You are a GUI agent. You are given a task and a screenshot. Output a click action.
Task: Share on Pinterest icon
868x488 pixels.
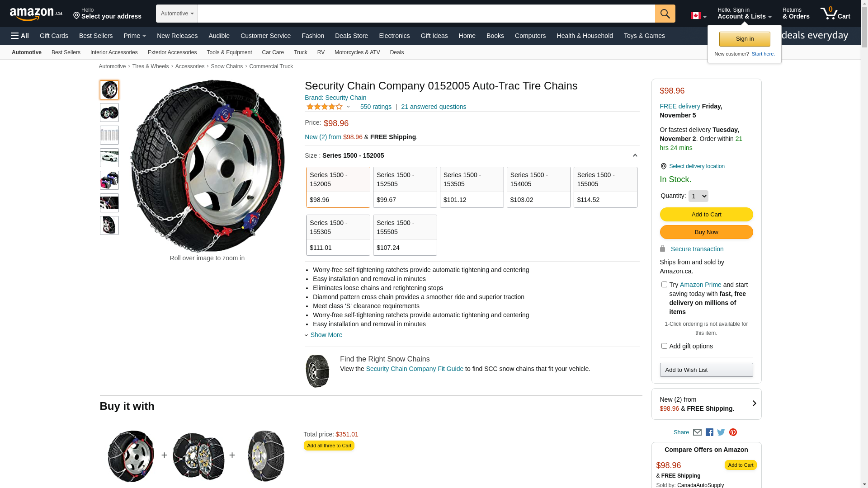pyautogui.click(x=733, y=432)
